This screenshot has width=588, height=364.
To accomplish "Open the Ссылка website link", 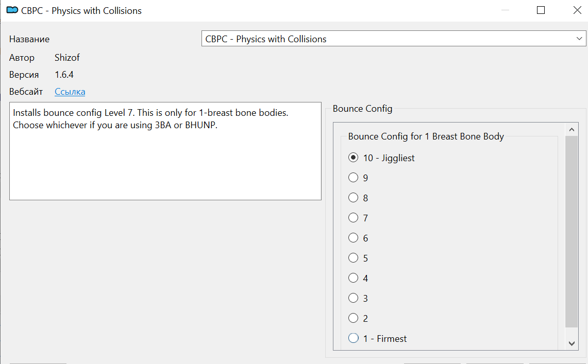I will click(70, 92).
